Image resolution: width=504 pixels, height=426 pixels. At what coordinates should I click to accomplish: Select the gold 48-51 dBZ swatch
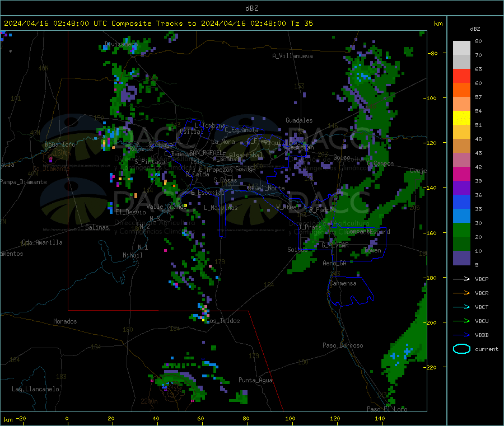point(461,132)
